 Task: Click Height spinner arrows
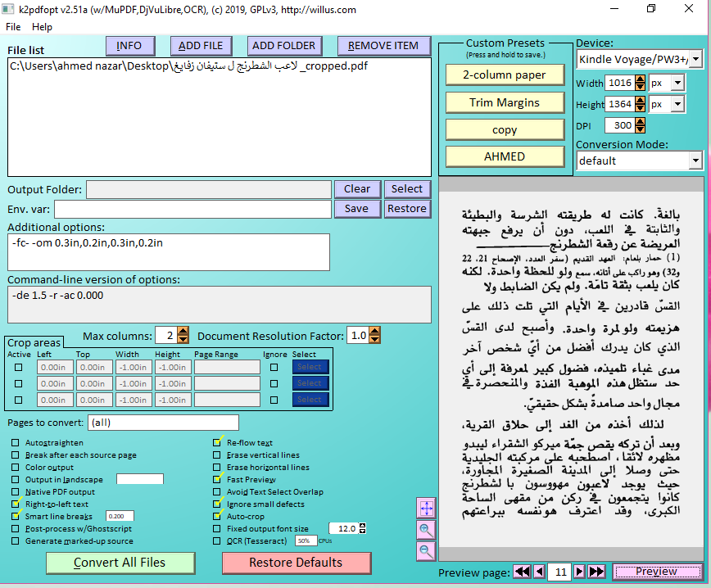pos(640,104)
